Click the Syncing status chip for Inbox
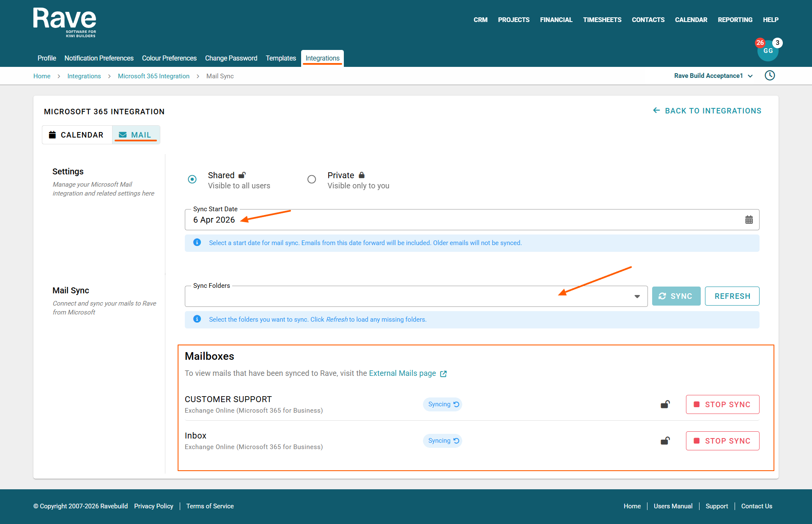 click(x=442, y=441)
